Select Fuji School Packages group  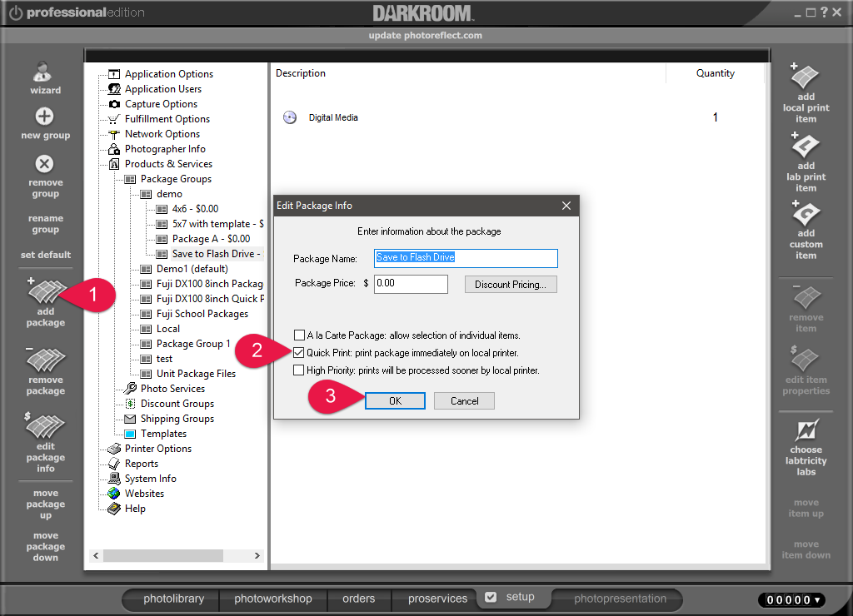click(202, 314)
